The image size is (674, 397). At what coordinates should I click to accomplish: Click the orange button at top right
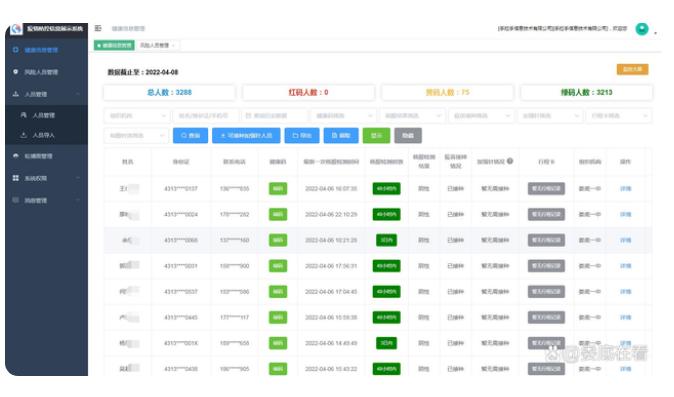click(x=632, y=69)
